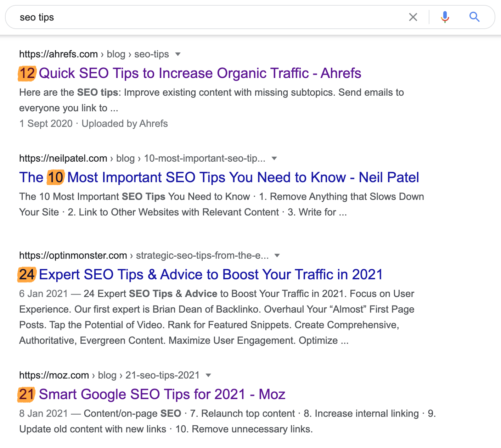The image size is (501, 448).
Task: Click the seo-tips breadcrumb under Ahrefs
Action: tap(151, 54)
